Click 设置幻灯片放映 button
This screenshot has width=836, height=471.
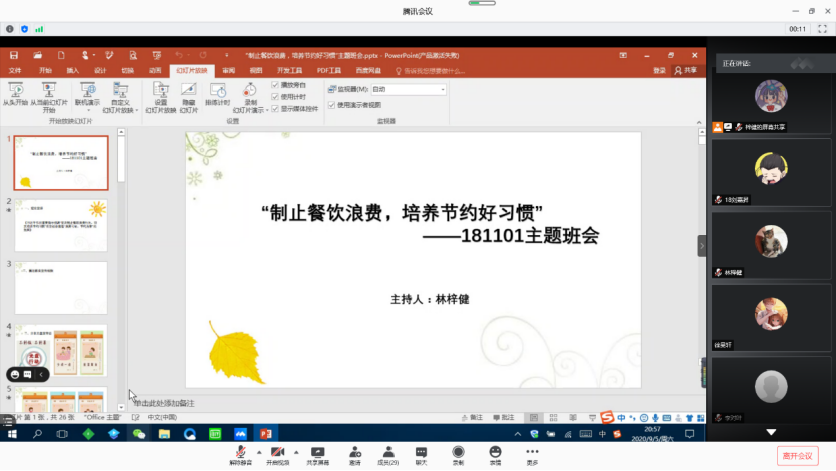(x=160, y=98)
